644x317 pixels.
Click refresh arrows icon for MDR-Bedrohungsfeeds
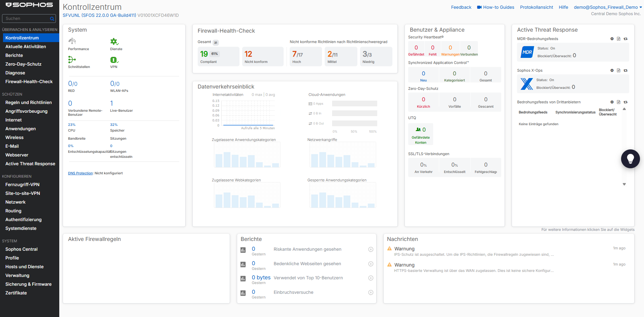(x=625, y=39)
